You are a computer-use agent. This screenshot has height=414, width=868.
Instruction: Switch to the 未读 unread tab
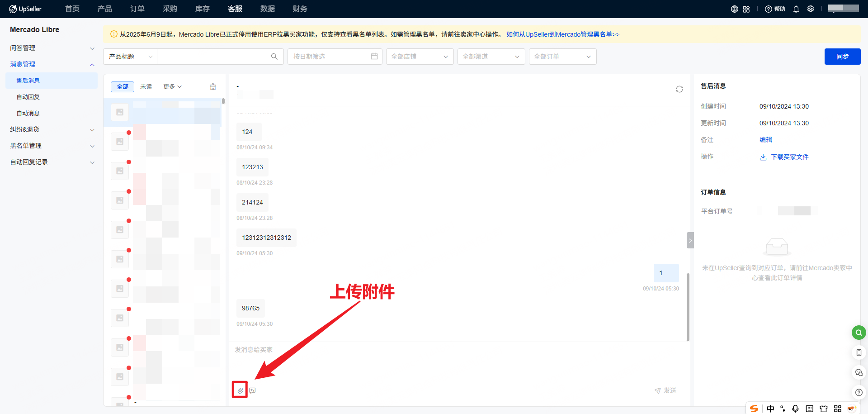[x=146, y=87]
